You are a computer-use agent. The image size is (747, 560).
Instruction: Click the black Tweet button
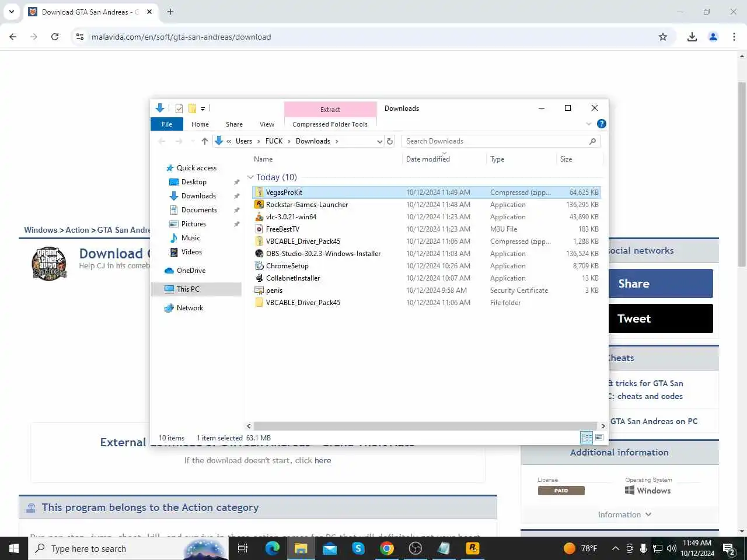(661, 318)
